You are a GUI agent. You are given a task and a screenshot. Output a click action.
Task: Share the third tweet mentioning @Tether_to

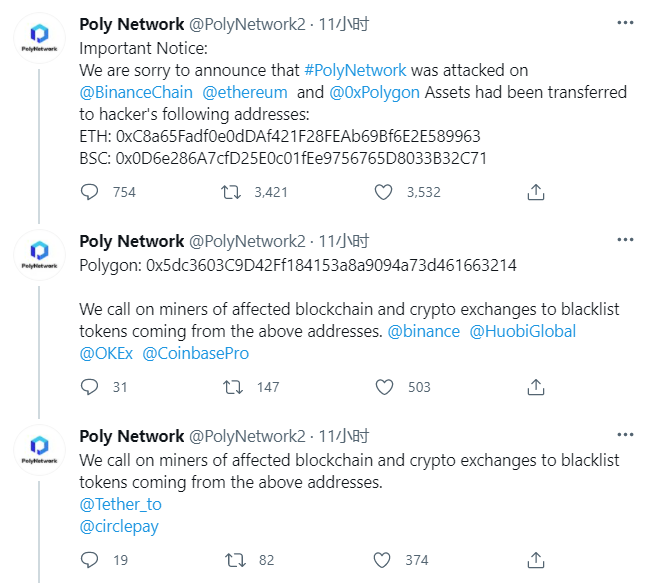pos(536,560)
